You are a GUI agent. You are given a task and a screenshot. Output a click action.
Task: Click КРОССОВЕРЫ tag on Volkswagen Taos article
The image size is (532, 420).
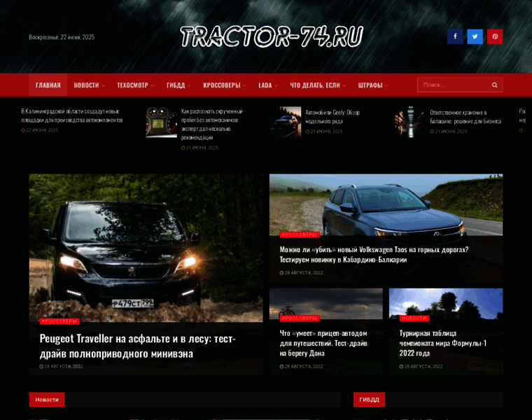click(300, 234)
